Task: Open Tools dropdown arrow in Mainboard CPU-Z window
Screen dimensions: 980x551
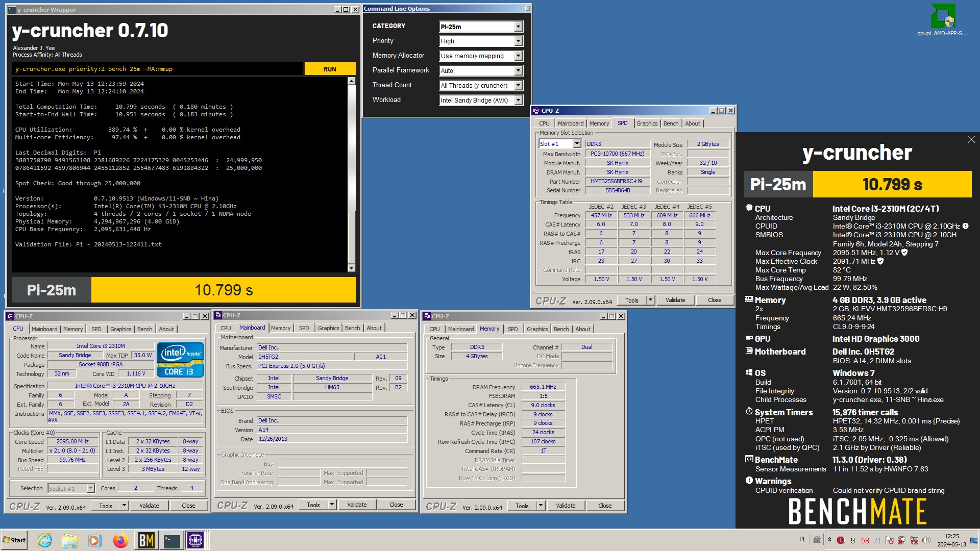Action: (x=332, y=505)
